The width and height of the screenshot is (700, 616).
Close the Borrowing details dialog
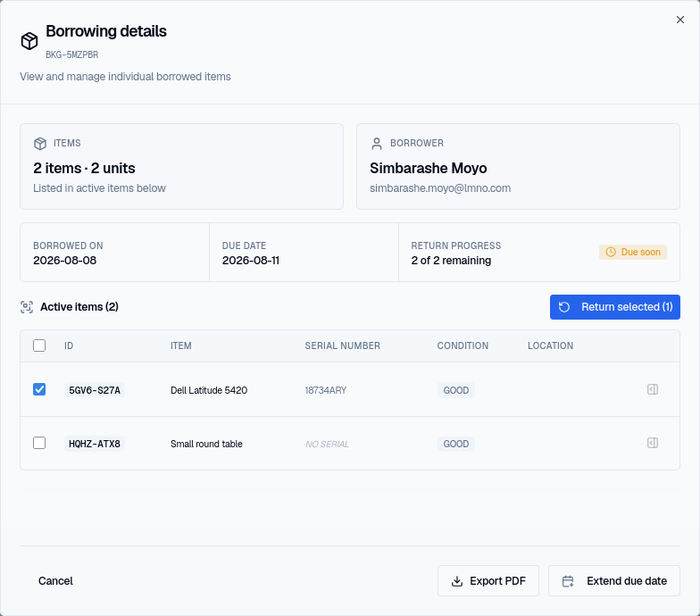click(680, 20)
